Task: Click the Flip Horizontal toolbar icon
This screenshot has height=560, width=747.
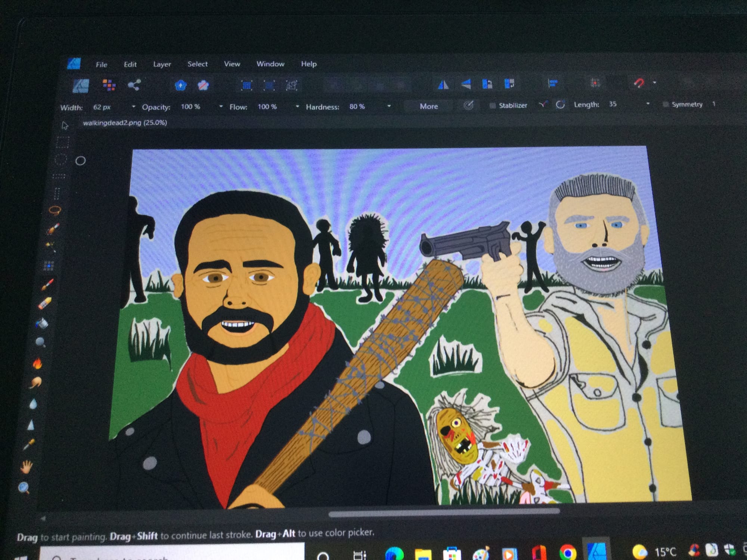Action: point(443,85)
